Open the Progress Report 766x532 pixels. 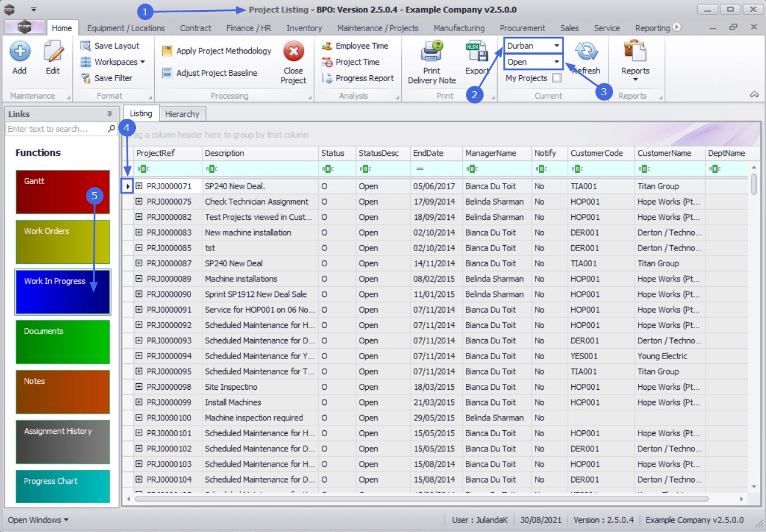[358, 78]
